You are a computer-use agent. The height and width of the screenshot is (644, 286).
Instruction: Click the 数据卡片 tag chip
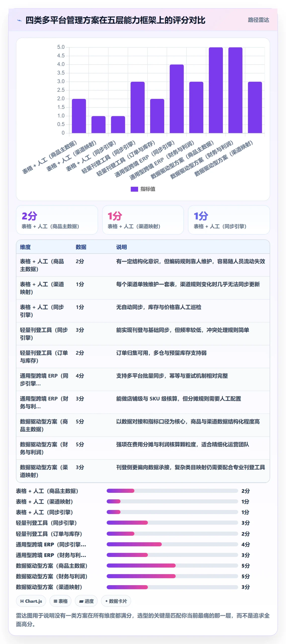[x=116, y=601]
